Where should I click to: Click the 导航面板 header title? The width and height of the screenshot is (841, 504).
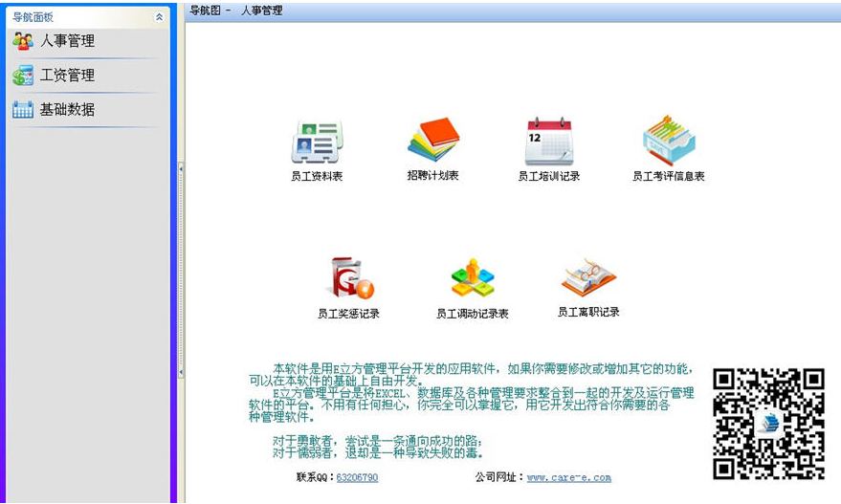pos(33,17)
